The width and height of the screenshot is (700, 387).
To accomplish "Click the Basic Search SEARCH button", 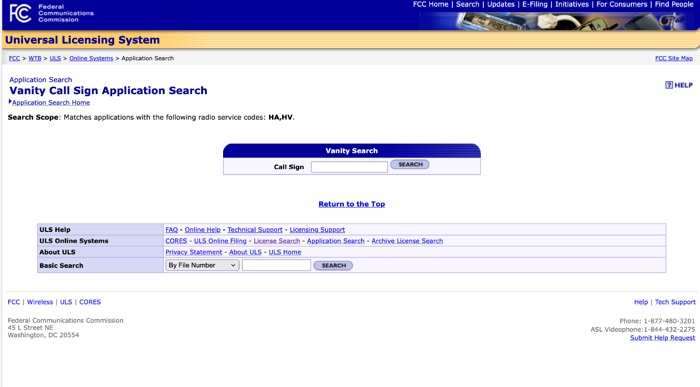I will [x=333, y=266].
